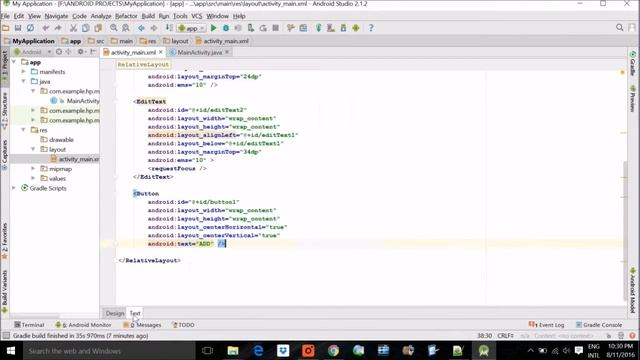Open the Android project view dropdown
Image resolution: width=640 pixels, height=360 pixels.
(32, 52)
